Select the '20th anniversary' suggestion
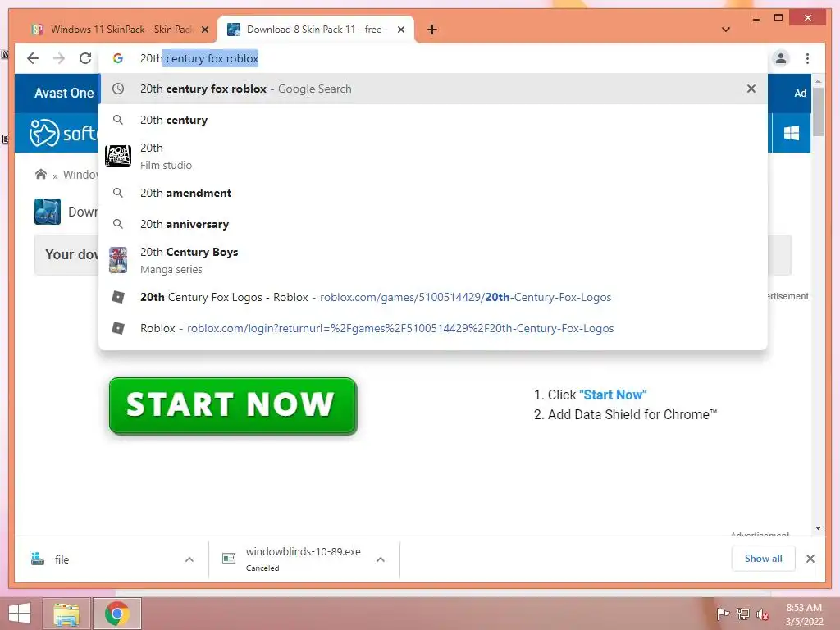This screenshot has height=630, width=840. pos(433,224)
